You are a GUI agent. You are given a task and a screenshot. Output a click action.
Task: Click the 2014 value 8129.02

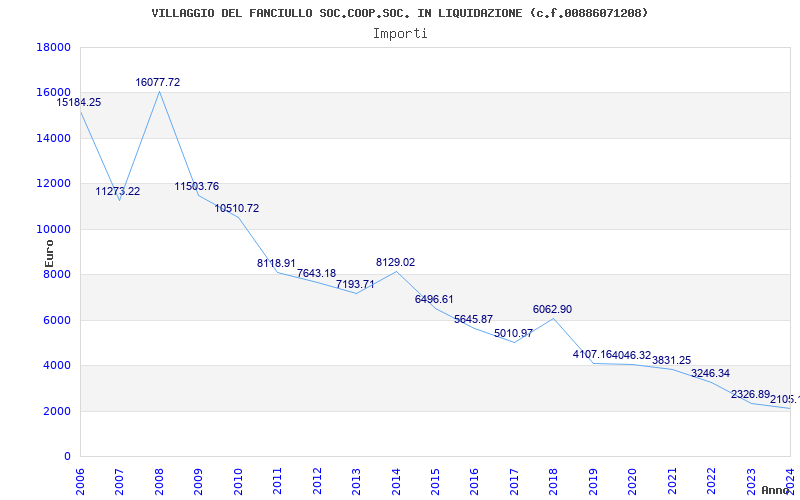(395, 263)
